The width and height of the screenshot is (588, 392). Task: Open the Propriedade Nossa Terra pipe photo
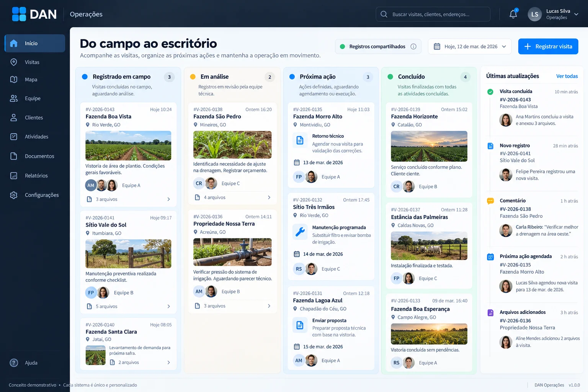pos(232,252)
